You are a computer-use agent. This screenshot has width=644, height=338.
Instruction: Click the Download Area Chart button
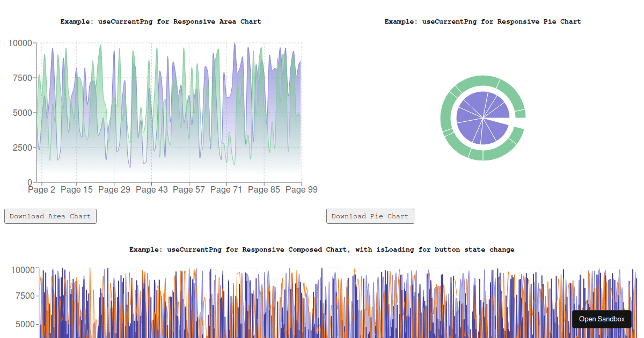pyautogui.click(x=50, y=216)
